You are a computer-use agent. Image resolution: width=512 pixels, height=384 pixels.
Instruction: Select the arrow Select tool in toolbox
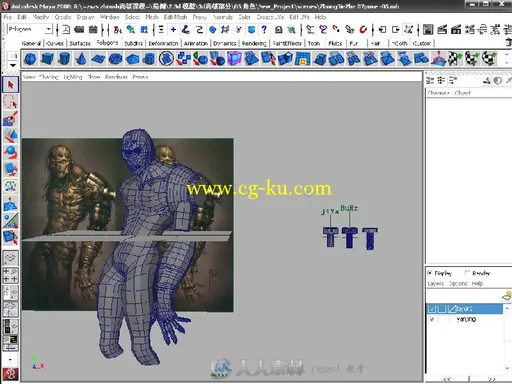pyautogui.click(x=10, y=85)
